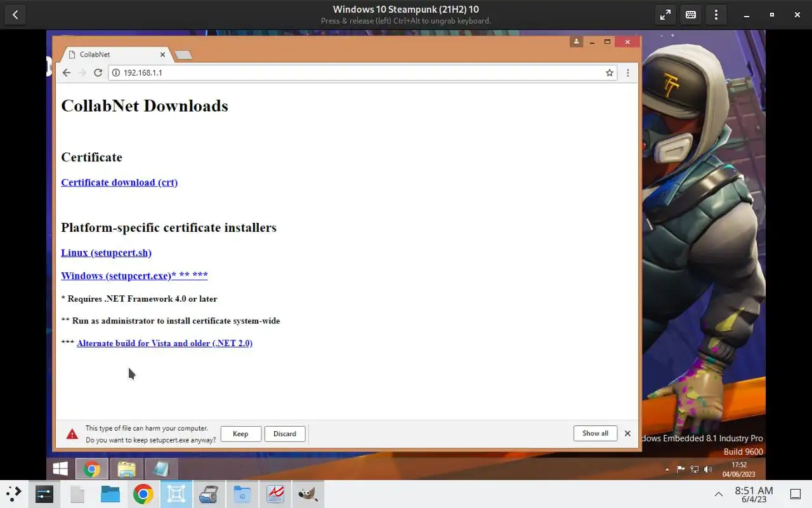812x508 pixels.
Task: Click the Action Center flag in VM tray
Action: pyautogui.click(x=681, y=470)
